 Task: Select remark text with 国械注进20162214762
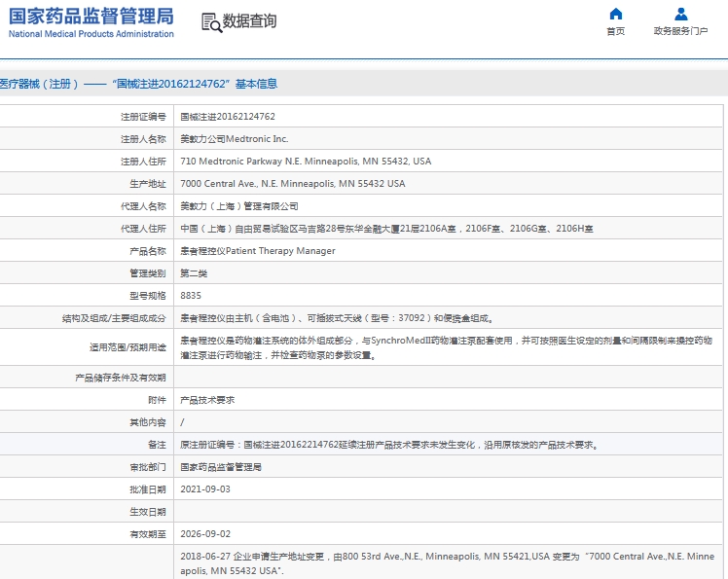coord(389,445)
